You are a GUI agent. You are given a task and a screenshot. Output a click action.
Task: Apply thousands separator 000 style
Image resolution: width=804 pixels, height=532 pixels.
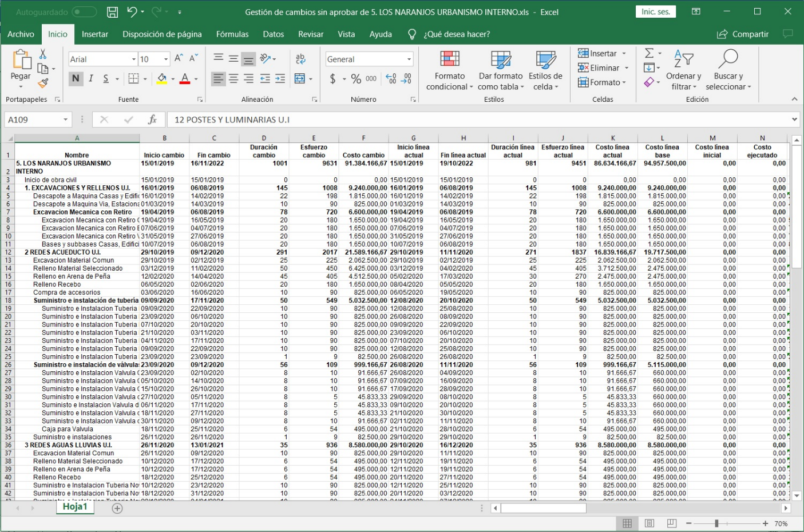pos(371,79)
